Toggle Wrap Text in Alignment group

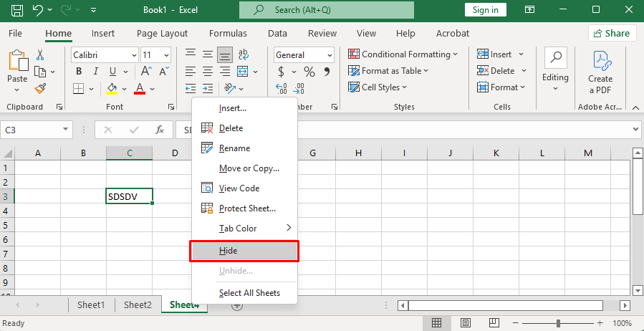click(243, 55)
